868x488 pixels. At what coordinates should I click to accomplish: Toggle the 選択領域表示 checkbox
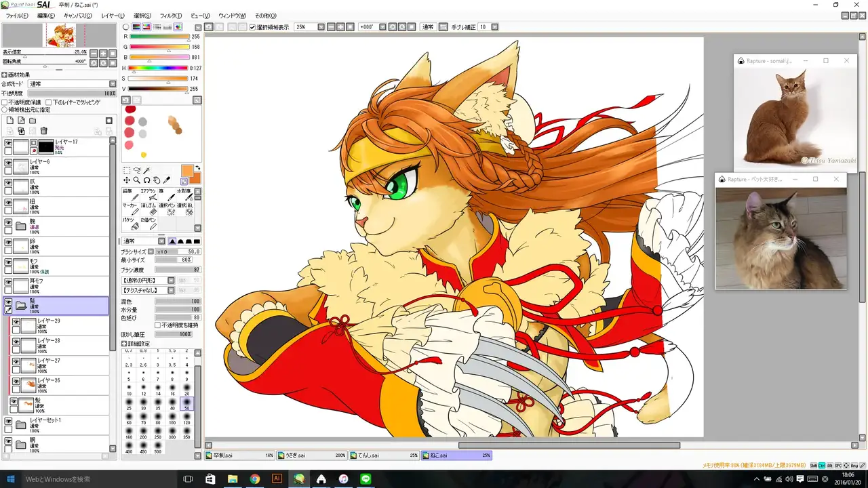coord(252,27)
